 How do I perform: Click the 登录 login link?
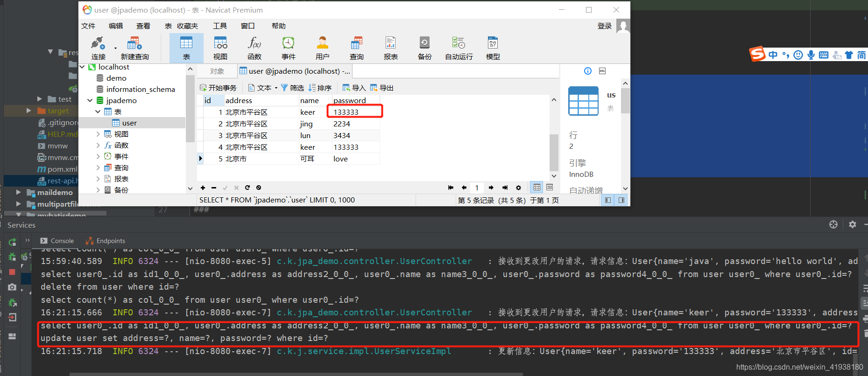605,26
